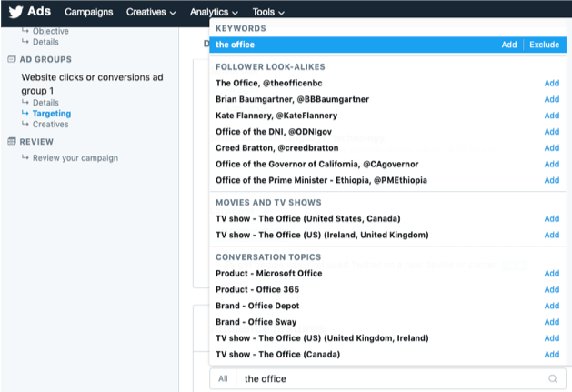Viewport: 572px width, 392px height.
Task: Click 'Product - Office 365' row text
Action: [257, 289]
